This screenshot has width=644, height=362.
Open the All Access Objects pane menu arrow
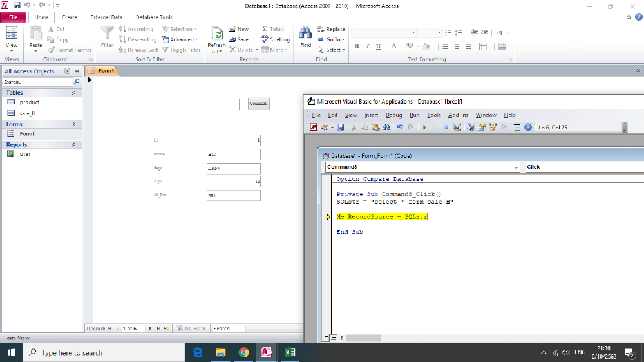click(x=67, y=71)
